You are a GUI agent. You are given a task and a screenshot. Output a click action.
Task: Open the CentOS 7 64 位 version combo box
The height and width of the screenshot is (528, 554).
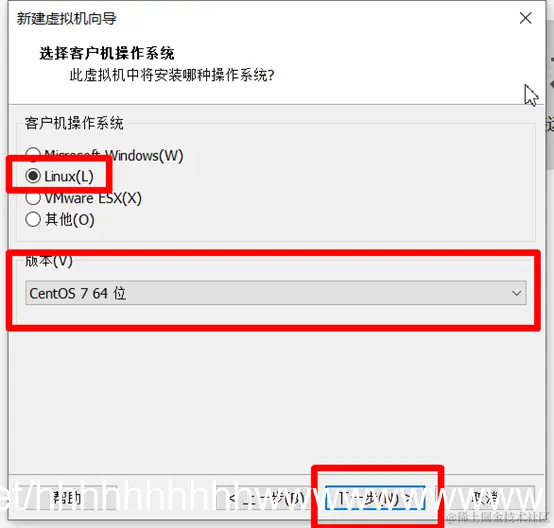coord(276,293)
